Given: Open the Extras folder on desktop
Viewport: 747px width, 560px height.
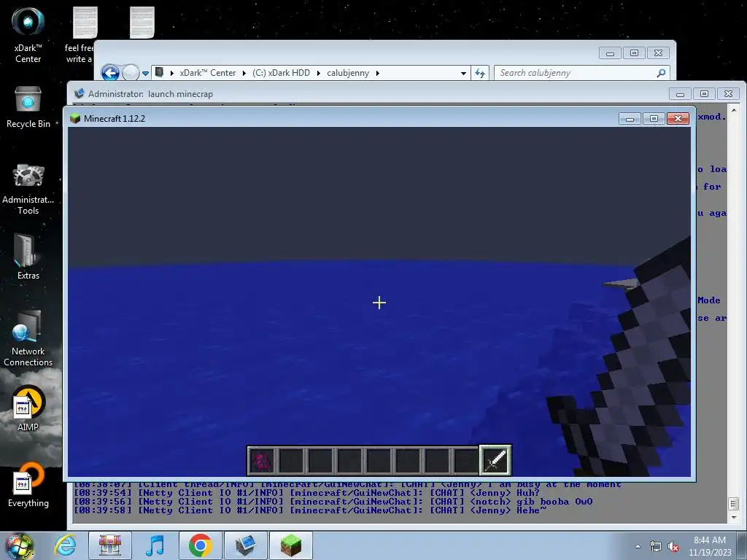Looking at the screenshot, I should tap(28, 257).
